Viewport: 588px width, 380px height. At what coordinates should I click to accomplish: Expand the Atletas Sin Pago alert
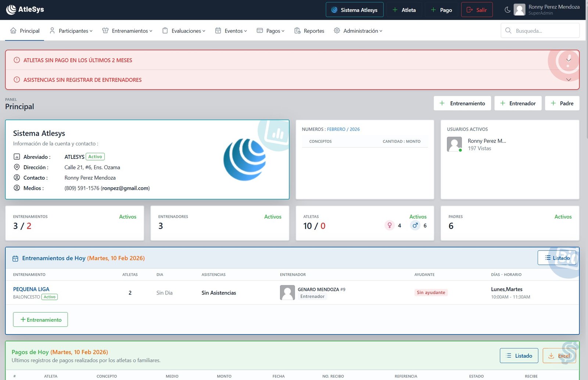[x=568, y=60]
